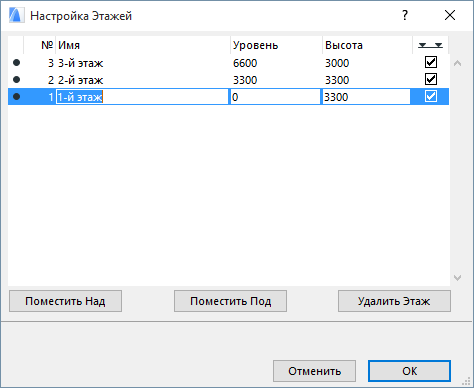Select the height value 3000

coord(337,63)
